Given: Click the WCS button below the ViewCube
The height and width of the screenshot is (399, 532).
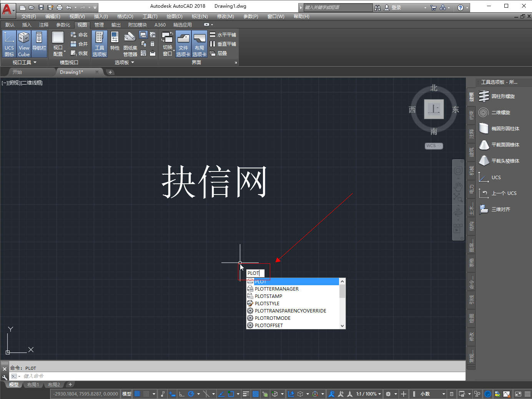Looking at the screenshot, I should click(x=434, y=146).
